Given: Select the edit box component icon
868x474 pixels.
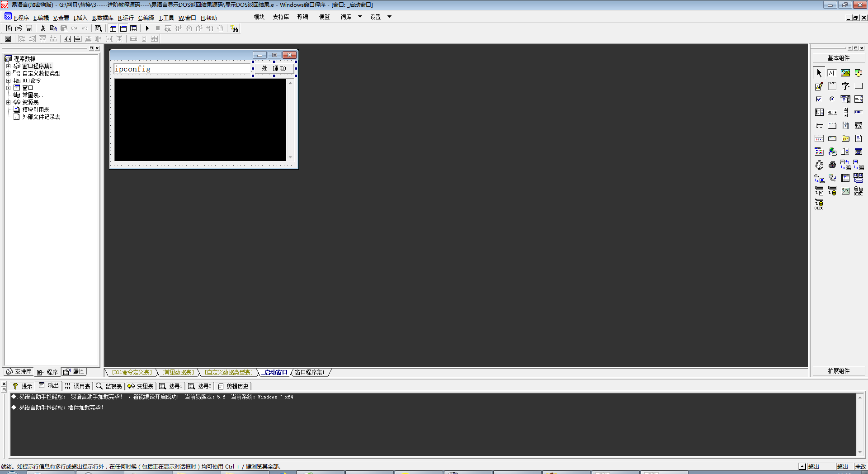Looking at the screenshot, I should coord(832,73).
